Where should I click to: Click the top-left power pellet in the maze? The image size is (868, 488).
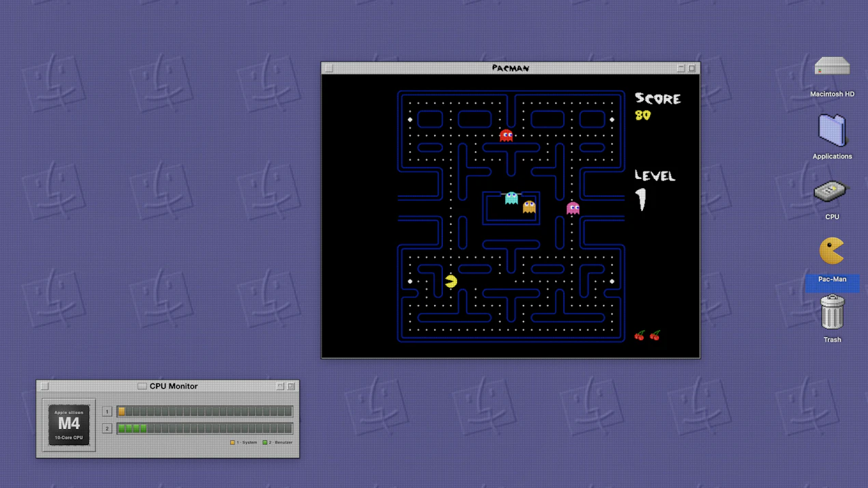tap(410, 120)
